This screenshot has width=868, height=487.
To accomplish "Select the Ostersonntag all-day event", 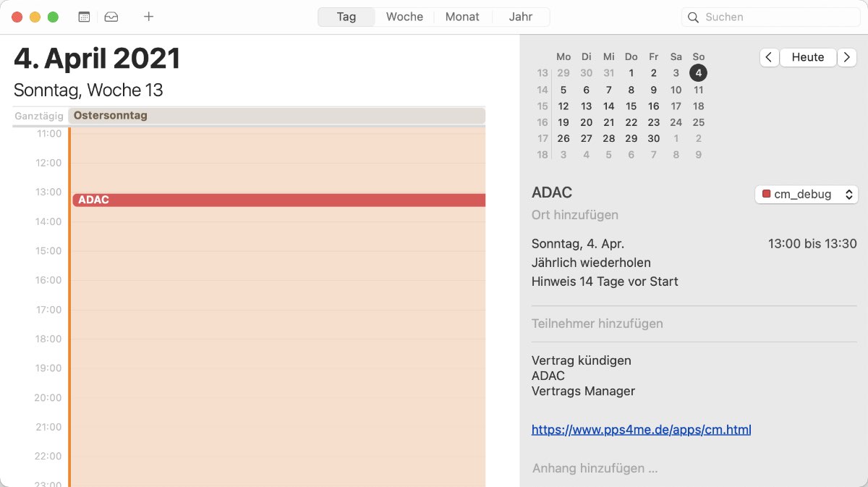I will (x=276, y=116).
